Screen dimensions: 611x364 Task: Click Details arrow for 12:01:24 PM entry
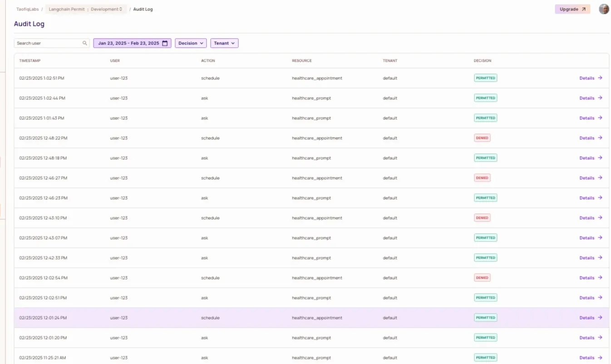(600, 318)
